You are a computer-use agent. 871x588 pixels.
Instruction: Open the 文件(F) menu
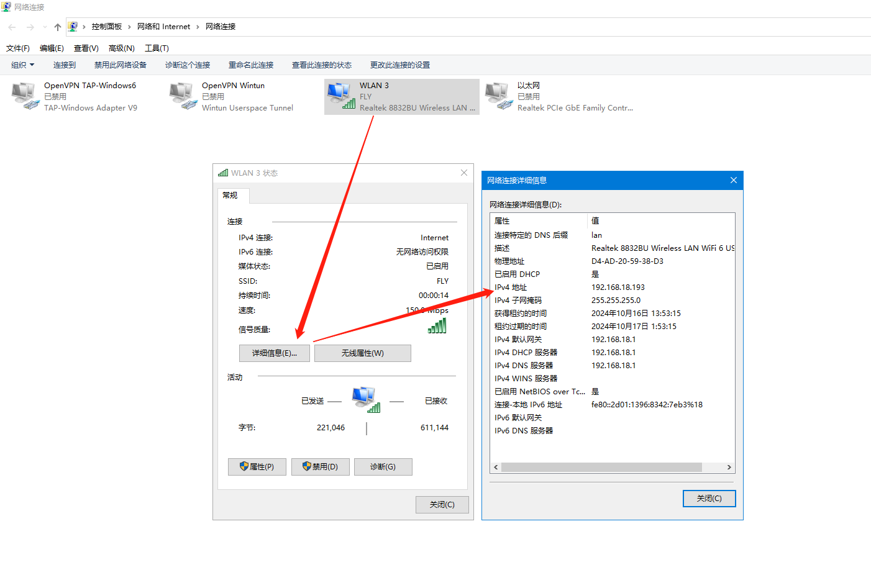[x=18, y=48]
